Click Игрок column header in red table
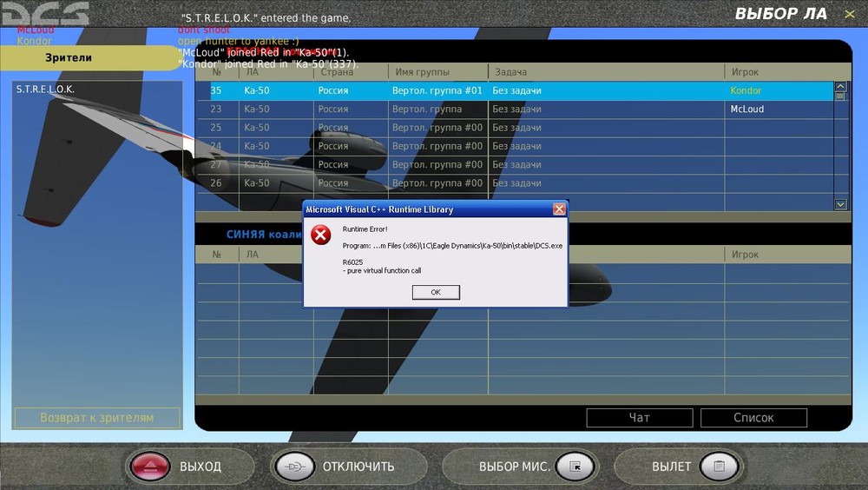The height and width of the screenshot is (490, 868). pos(745,72)
